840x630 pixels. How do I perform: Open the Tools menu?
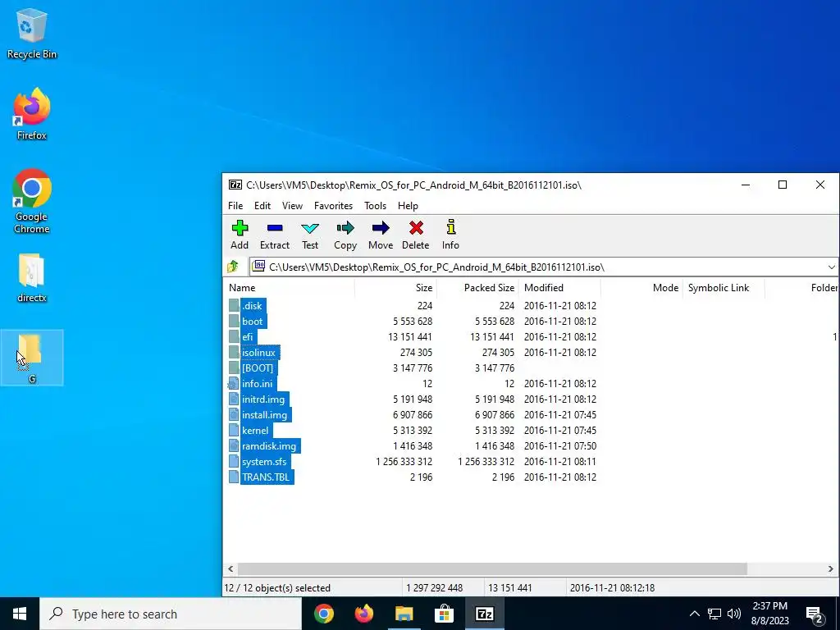375,206
